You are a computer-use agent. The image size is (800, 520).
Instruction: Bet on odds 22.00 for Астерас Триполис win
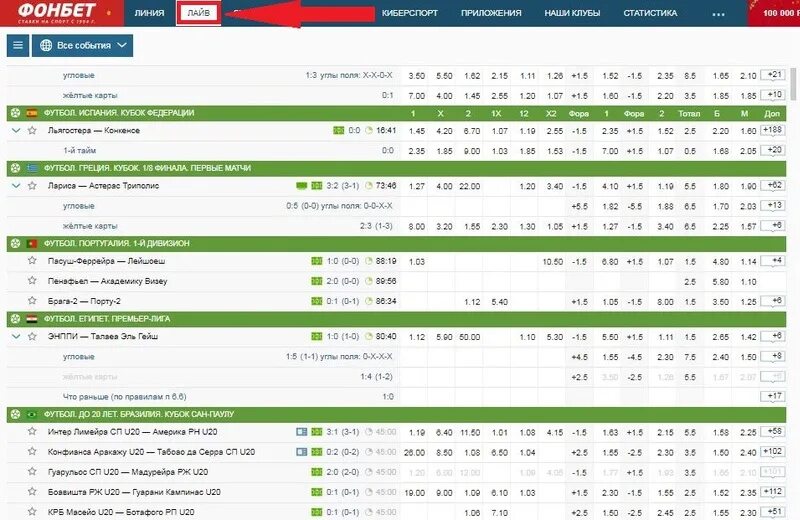pyautogui.click(x=469, y=186)
